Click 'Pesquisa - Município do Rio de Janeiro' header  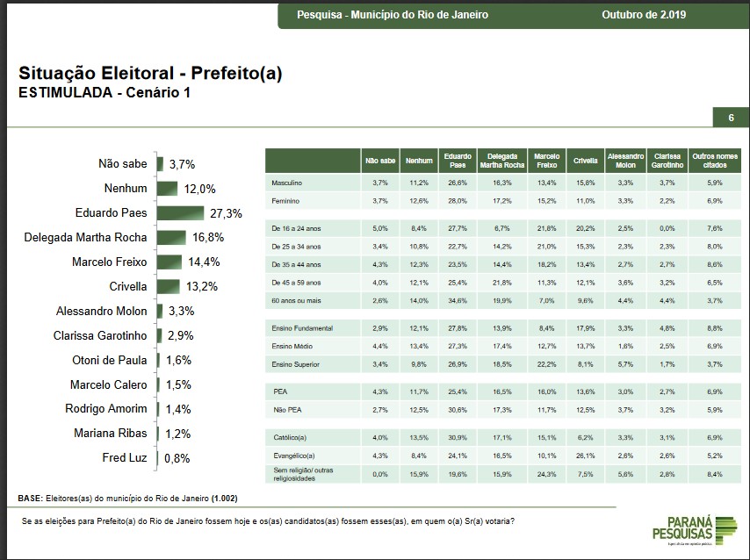(393, 16)
